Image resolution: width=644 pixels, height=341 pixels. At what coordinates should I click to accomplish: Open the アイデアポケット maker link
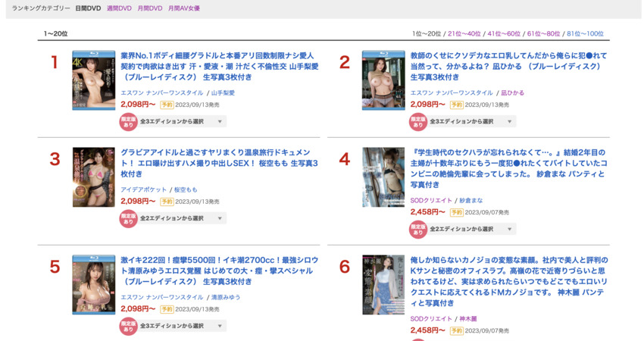144,189
